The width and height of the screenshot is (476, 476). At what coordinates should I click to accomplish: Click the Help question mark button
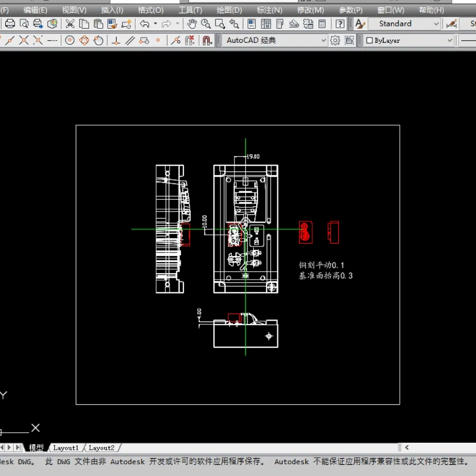[340, 24]
